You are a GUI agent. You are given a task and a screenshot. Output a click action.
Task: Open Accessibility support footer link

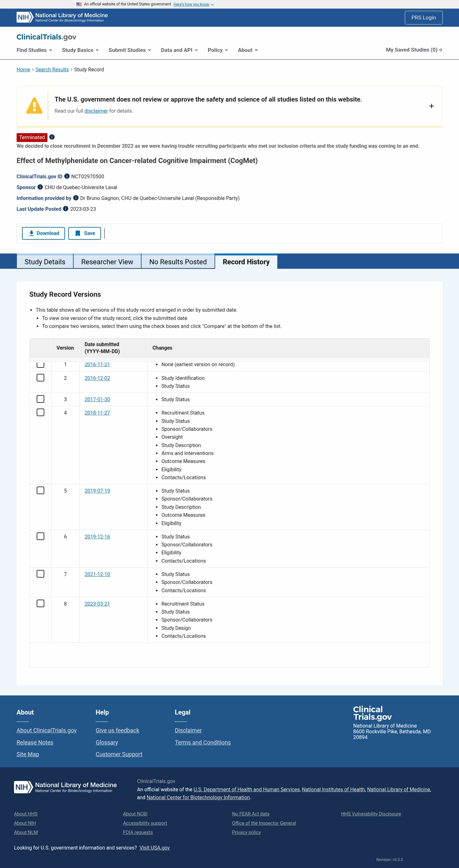tap(145, 823)
